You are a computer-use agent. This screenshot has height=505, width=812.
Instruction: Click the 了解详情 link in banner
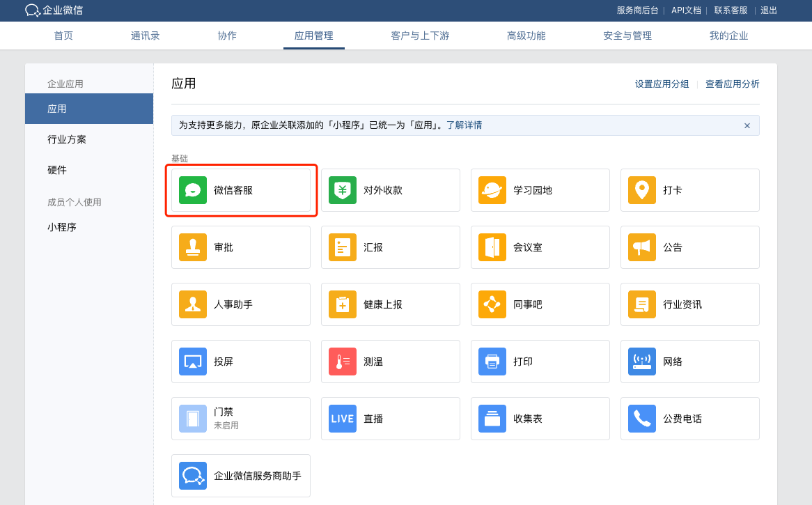point(464,125)
